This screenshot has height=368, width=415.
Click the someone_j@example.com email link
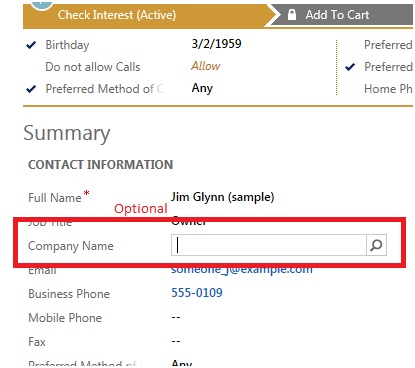242,269
